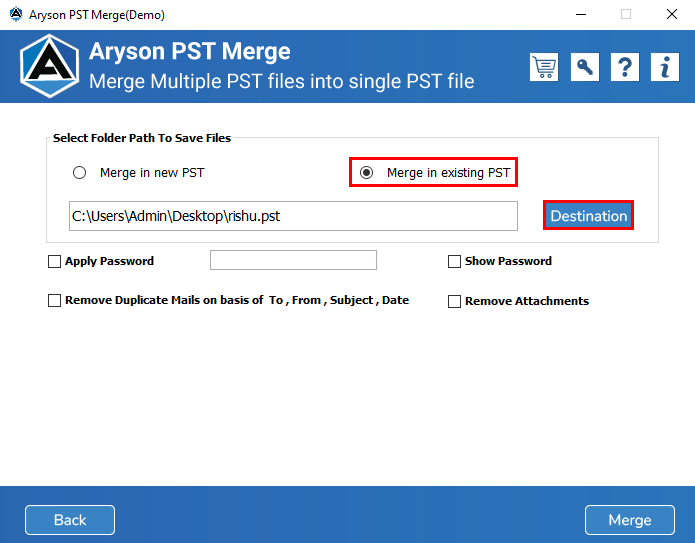Click the Aryson hexagon logo
Image resolution: width=695 pixels, height=543 pixels.
click(50, 66)
